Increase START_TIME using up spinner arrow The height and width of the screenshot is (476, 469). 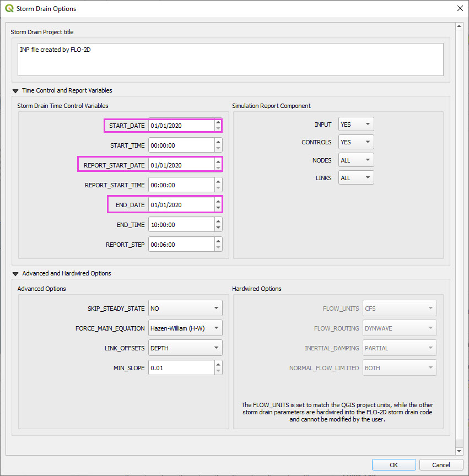(x=218, y=142)
